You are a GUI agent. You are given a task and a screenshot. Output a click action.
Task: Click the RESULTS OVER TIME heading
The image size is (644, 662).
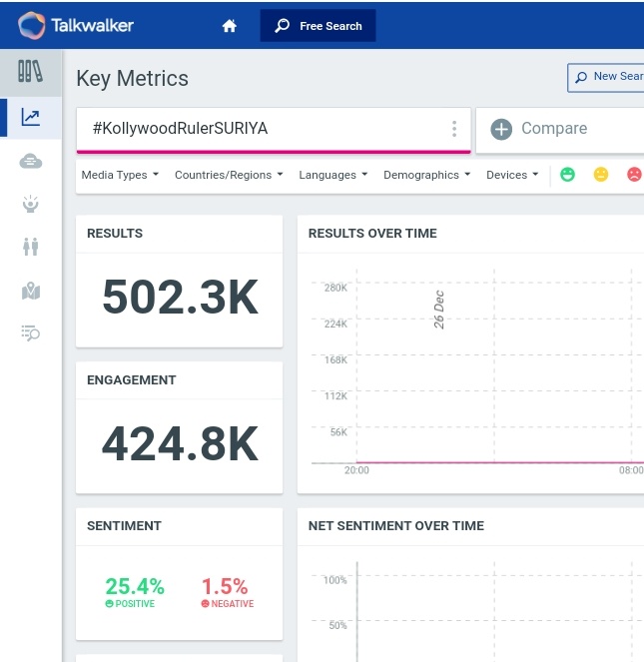point(372,234)
